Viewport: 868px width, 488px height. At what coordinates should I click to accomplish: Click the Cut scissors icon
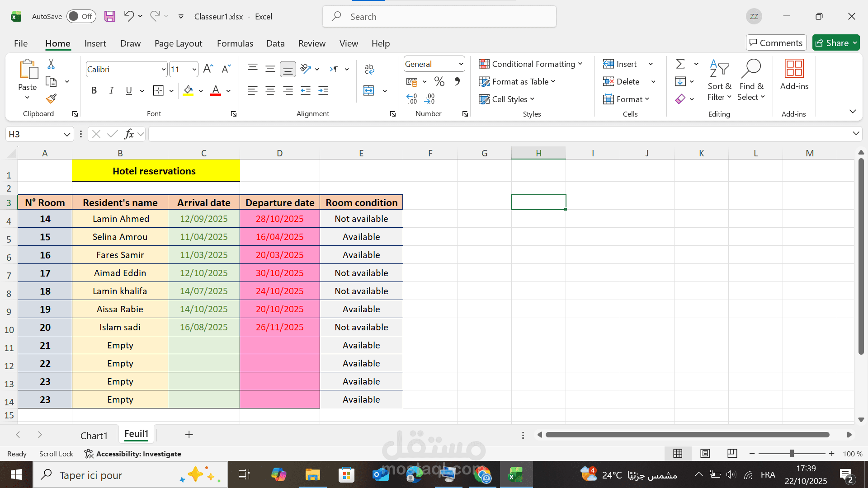pyautogui.click(x=51, y=64)
